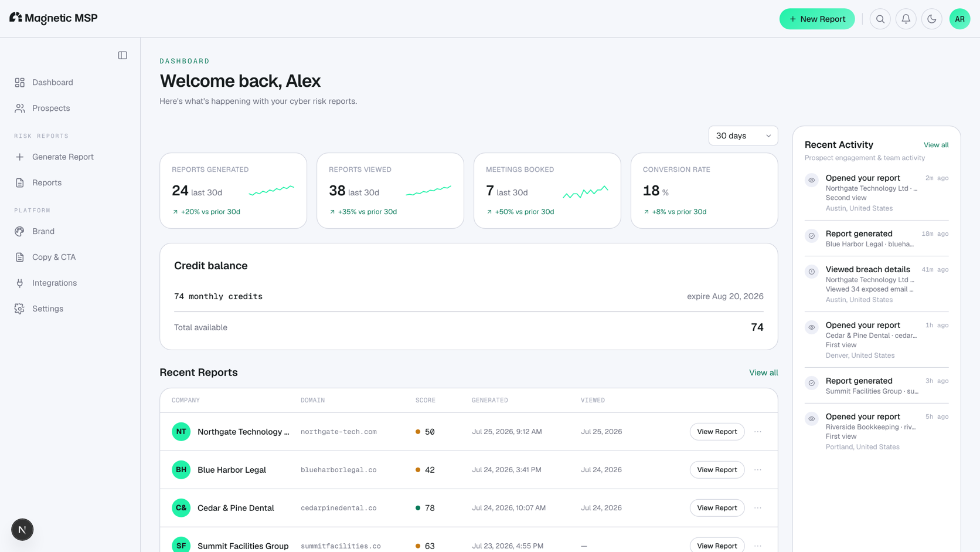The height and width of the screenshot is (552, 980).
Task: Open the Reports Viewed stat card
Action: pyautogui.click(x=390, y=191)
